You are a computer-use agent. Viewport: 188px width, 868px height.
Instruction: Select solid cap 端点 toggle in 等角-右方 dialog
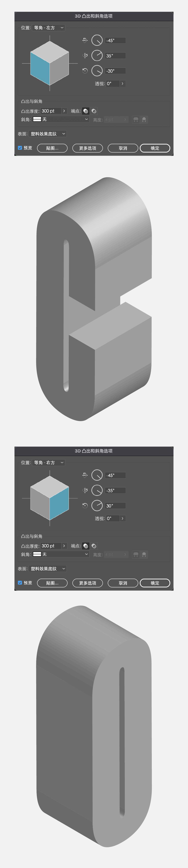tap(86, 546)
